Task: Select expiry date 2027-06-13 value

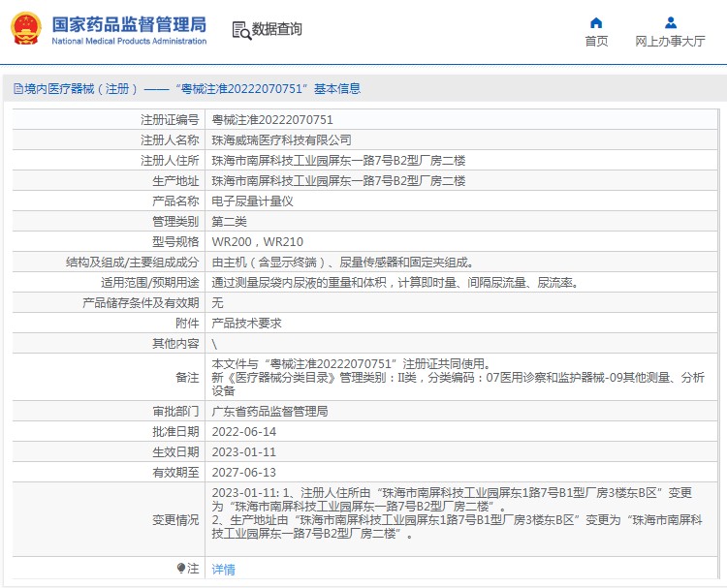Action: click(243, 472)
